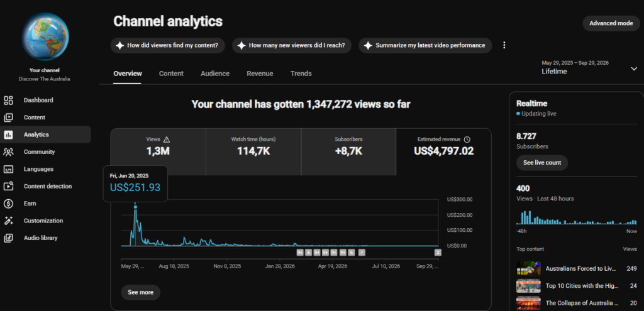Click 'Australians Forced to Liv...' video title

pyautogui.click(x=580, y=269)
